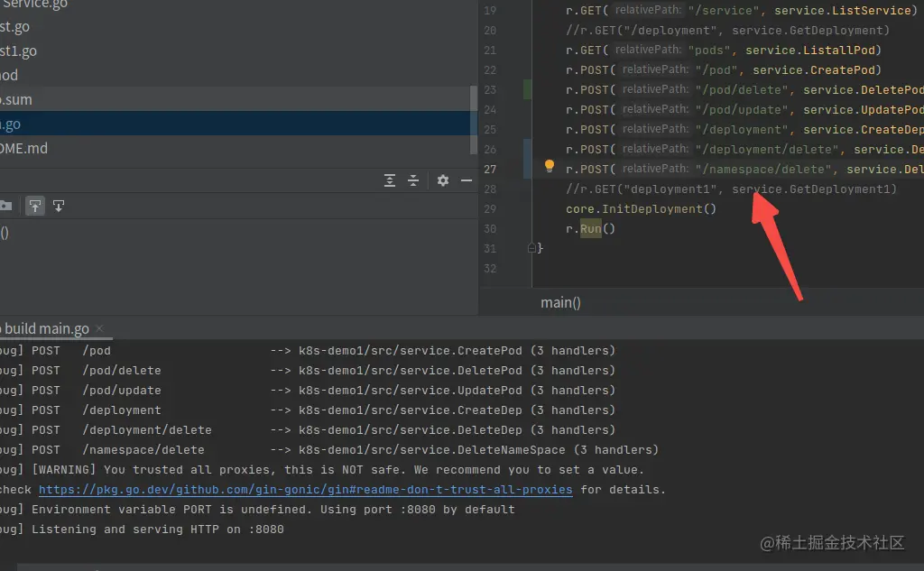Click the relativePath hint on line 19
This screenshot has width=924, height=571.
[x=648, y=10]
